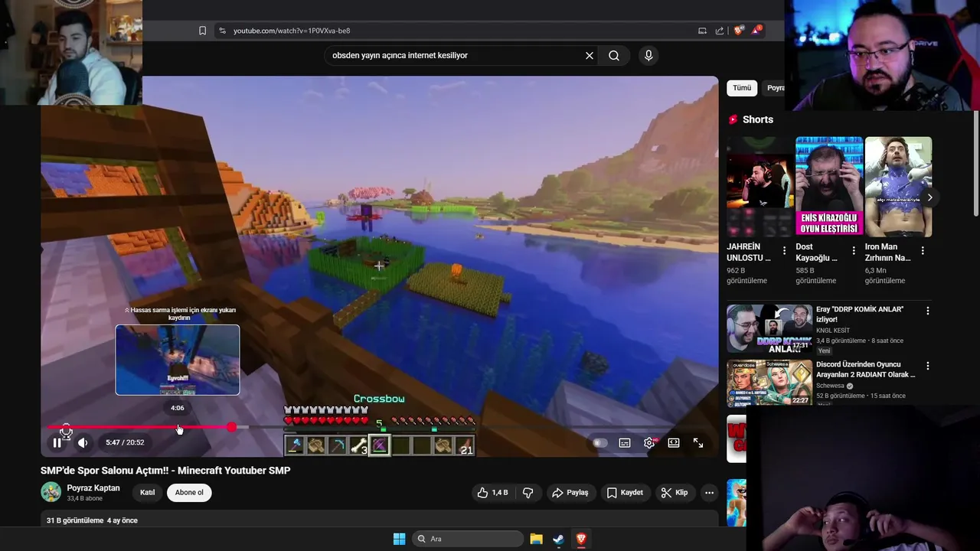Open the Paylaş share button
The width and height of the screenshot is (980, 551).
570,493
